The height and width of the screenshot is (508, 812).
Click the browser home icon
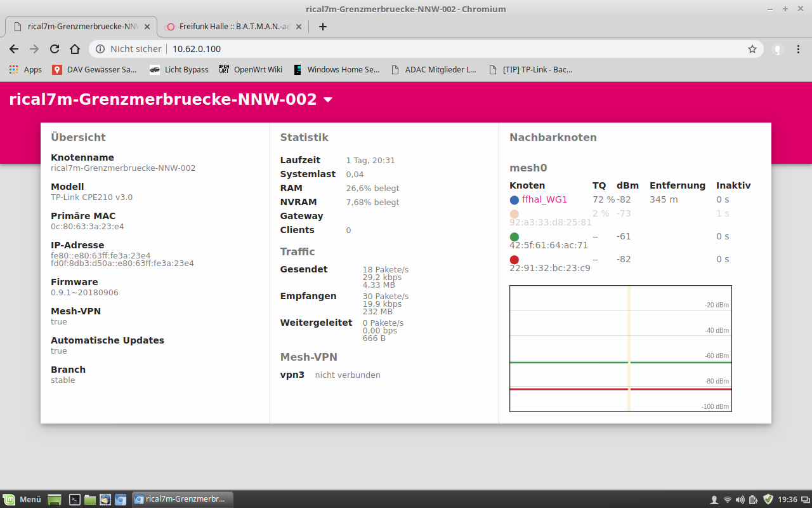pyautogui.click(x=75, y=49)
